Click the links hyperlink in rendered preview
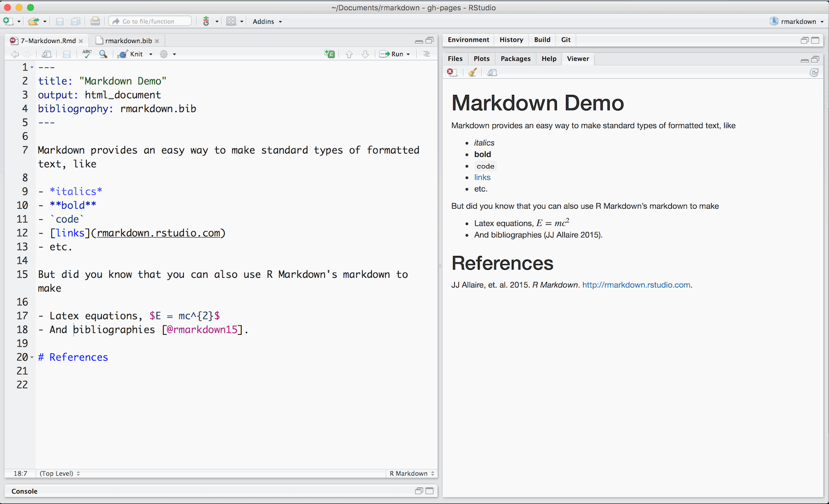 [482, 177]
